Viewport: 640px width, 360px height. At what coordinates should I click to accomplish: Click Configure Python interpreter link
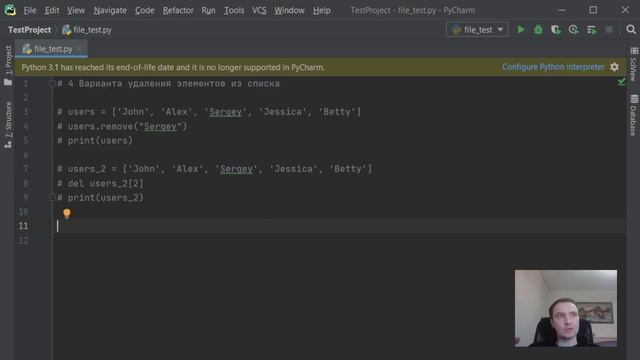pyautogui.click(x=553, y=67)
